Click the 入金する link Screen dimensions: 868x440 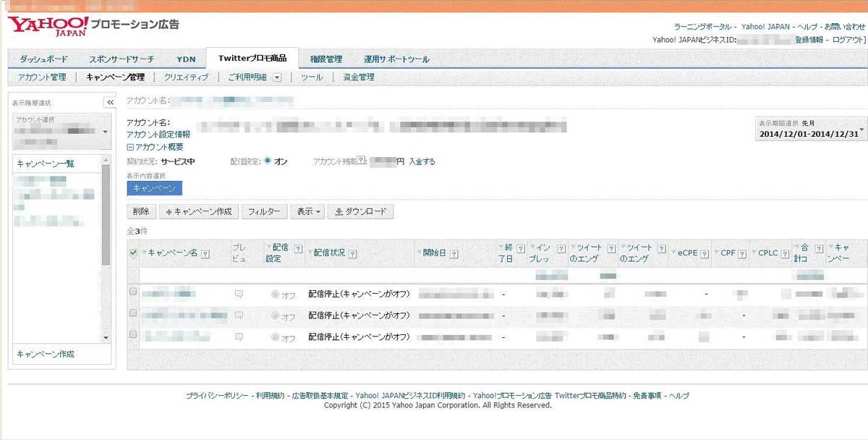(422, 161)
